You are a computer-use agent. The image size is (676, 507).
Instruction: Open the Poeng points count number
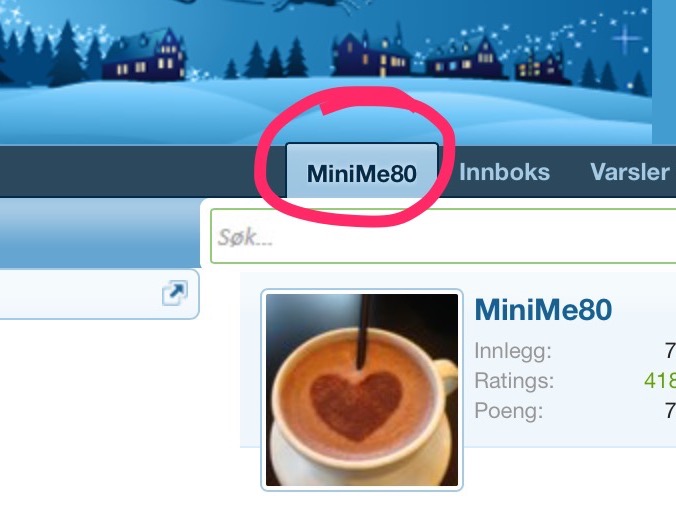tap(670, 411)
